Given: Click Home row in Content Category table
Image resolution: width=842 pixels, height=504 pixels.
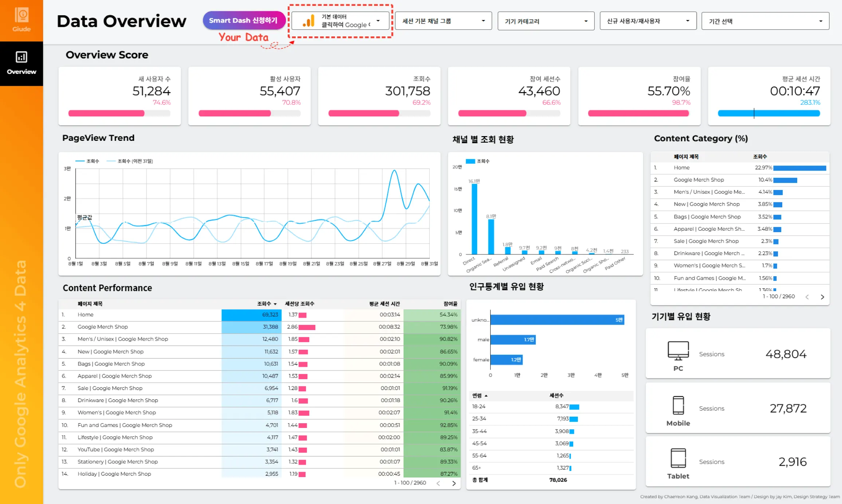Looking at the screenshot, I should [x=740, y=168].
